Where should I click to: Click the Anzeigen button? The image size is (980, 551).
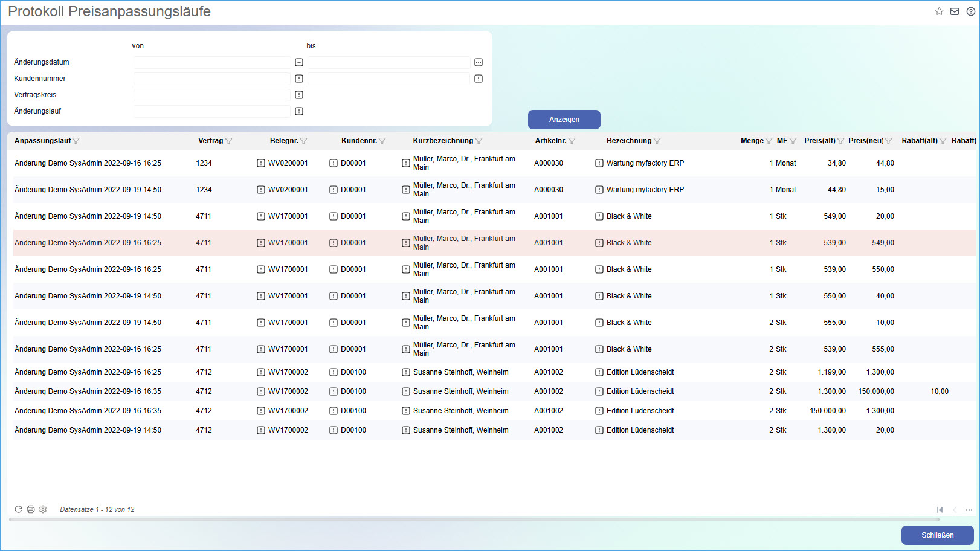click(564, 120)
